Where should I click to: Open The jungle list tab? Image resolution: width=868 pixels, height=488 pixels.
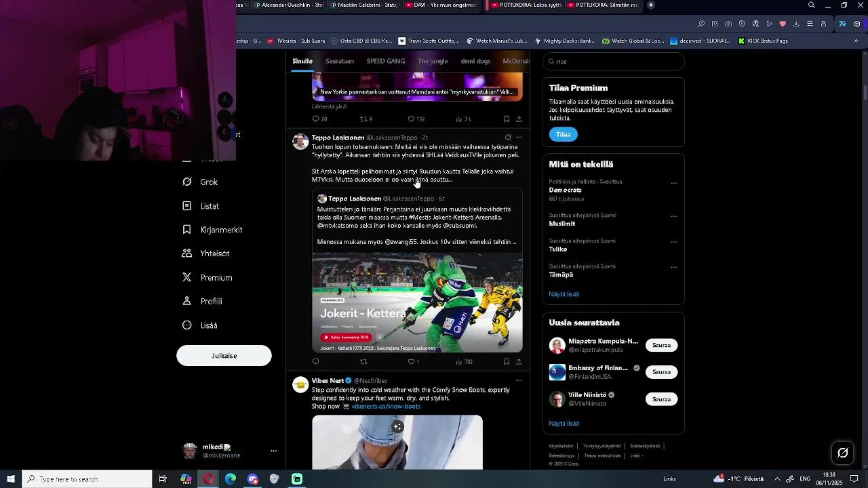point(433,61)
